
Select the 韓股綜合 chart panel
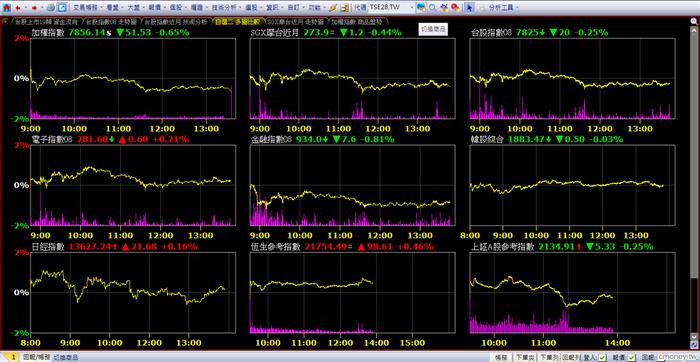pos(572,185)
